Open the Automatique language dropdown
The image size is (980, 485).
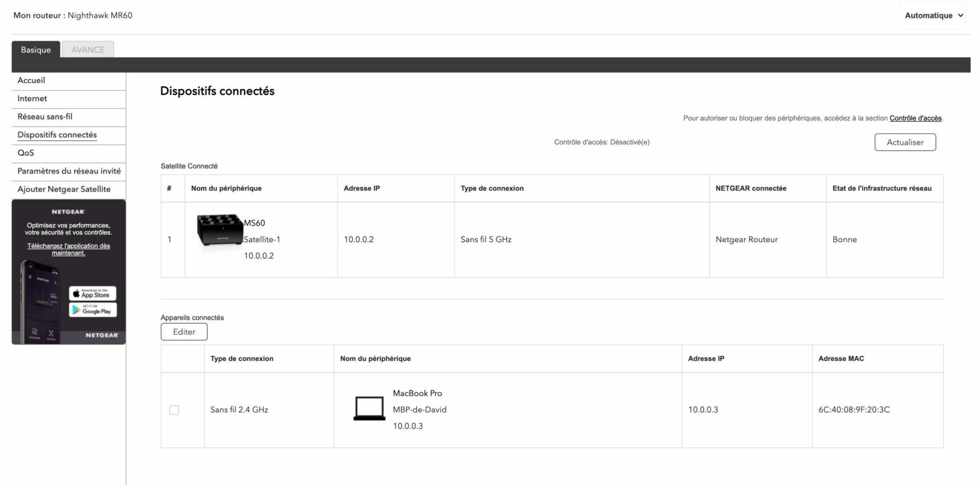click(933, 15)
